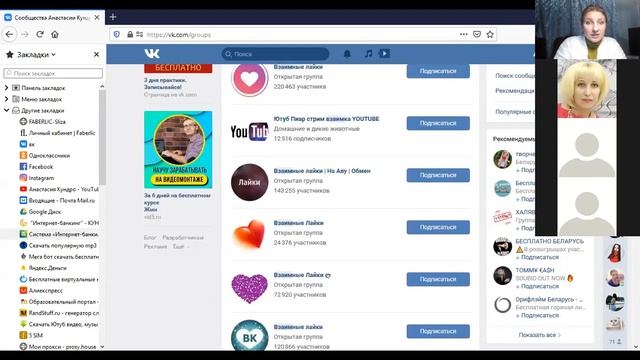Expand the Панель закладок folder
This screenshot has width=640, height=360.
7,88
